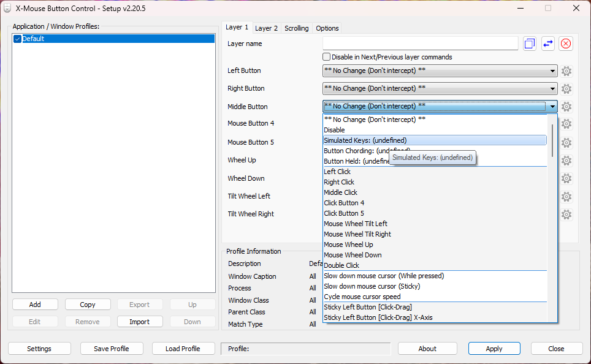Viewport: 591px width, 364px height.
Task: Open Tilt Wheel Left settings gear
Action: pos(566,196)
